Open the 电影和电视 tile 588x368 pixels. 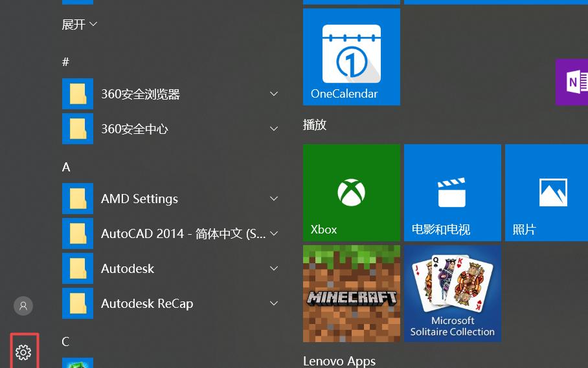pos(452,193)
